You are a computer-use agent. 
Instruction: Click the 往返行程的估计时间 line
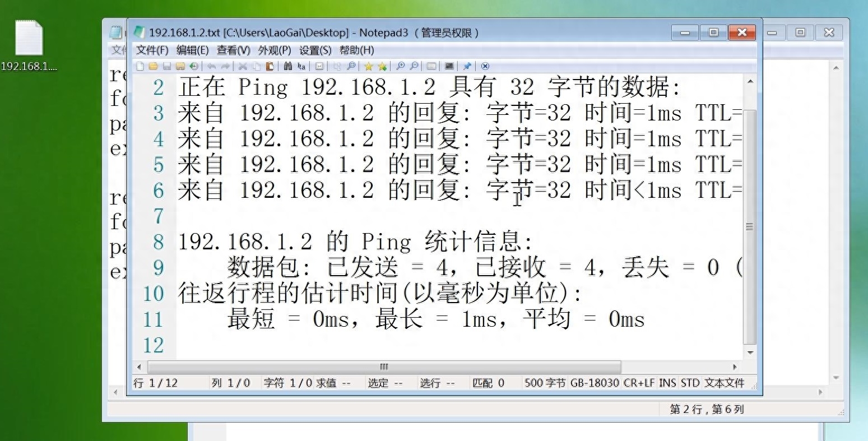(380, 294)
